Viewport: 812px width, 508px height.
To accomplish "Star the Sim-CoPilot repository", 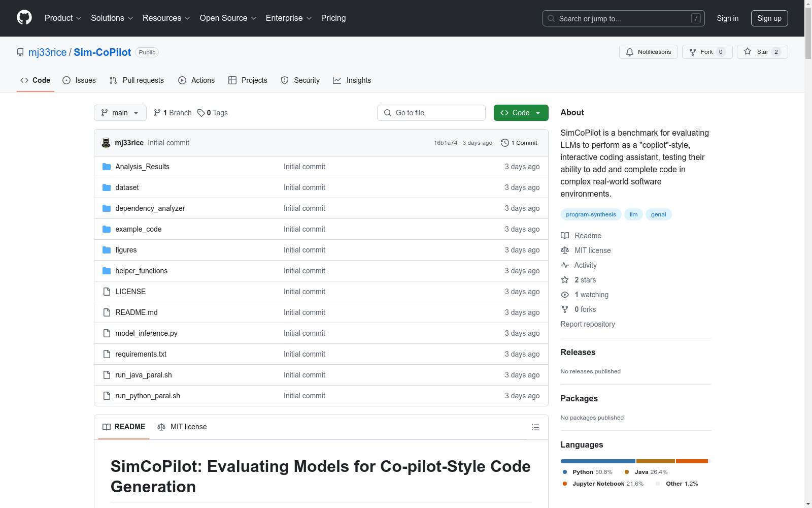I will (762, 52).
